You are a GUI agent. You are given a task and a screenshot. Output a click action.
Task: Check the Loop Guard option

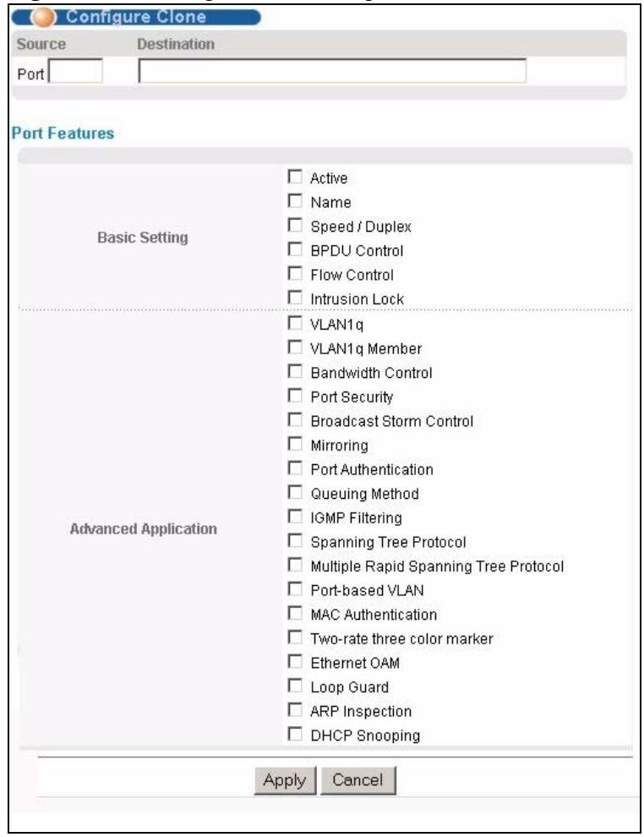point(294,686)
